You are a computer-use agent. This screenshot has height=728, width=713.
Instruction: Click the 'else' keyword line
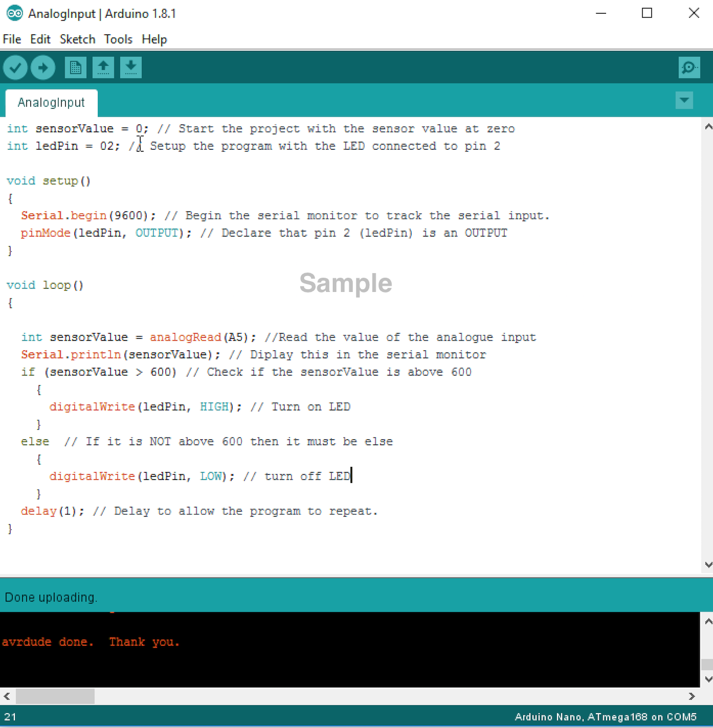[x=35, y=442]
